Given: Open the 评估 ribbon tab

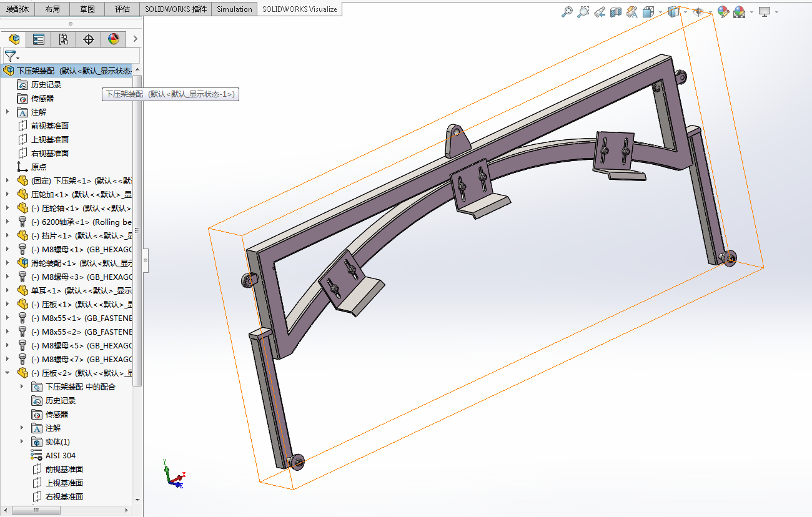Looking at the screenshot, I should [123, 9].
